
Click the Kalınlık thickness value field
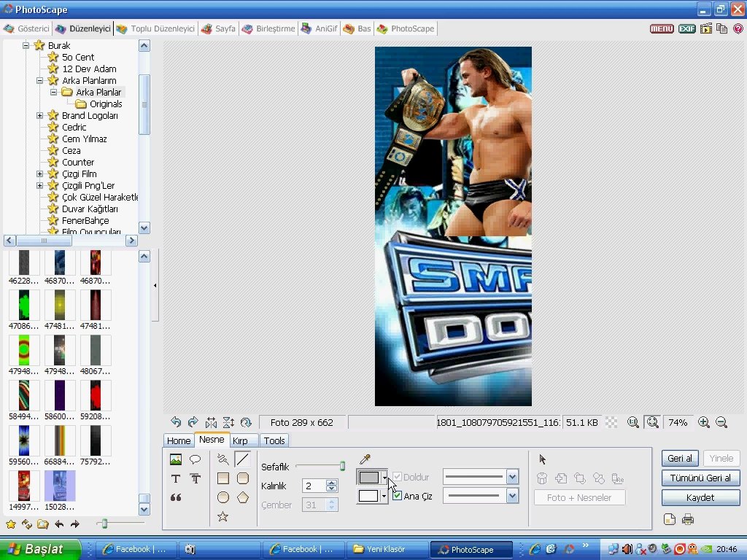pos(314,486)
